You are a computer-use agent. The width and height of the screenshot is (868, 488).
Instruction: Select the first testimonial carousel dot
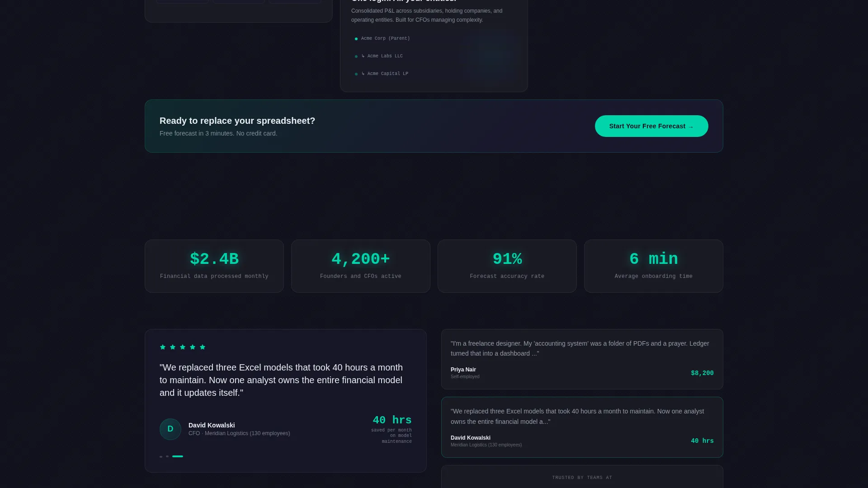click(x=161, y=456)
